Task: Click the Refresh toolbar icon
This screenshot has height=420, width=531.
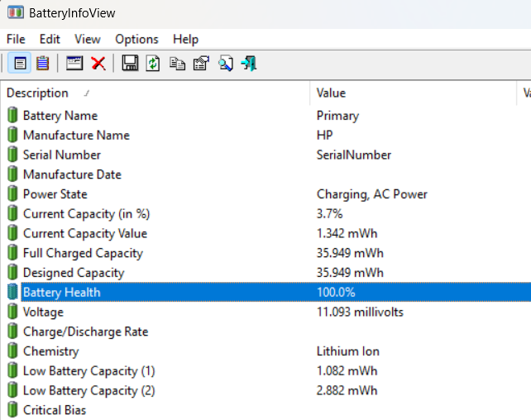Action: pos(153,64)
